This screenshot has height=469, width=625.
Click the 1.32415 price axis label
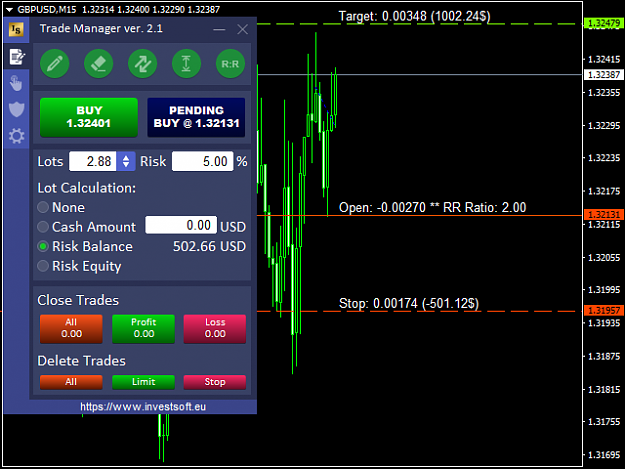coord(604,59)
